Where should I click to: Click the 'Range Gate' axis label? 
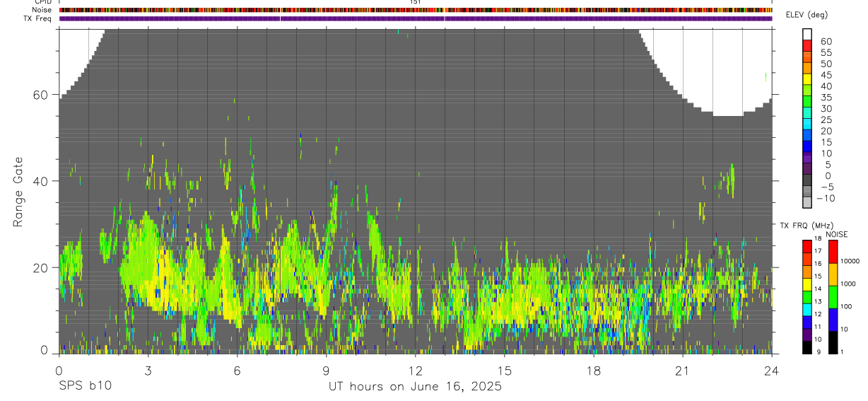[x=18, y=191]
